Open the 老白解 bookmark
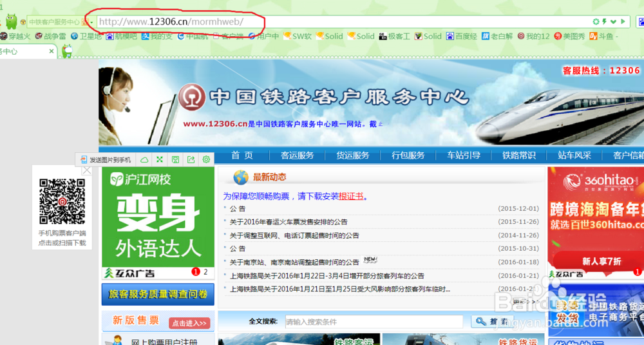 (x=497, y=36)
